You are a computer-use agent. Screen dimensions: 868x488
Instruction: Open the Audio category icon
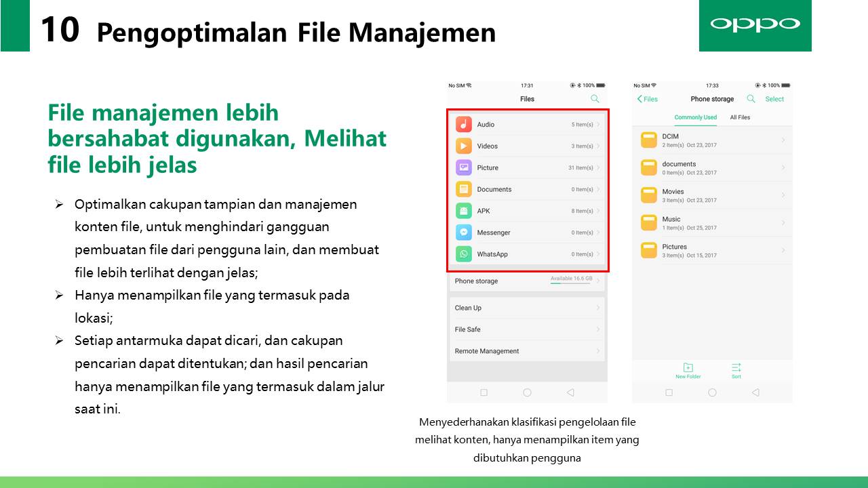coord(464,124)
